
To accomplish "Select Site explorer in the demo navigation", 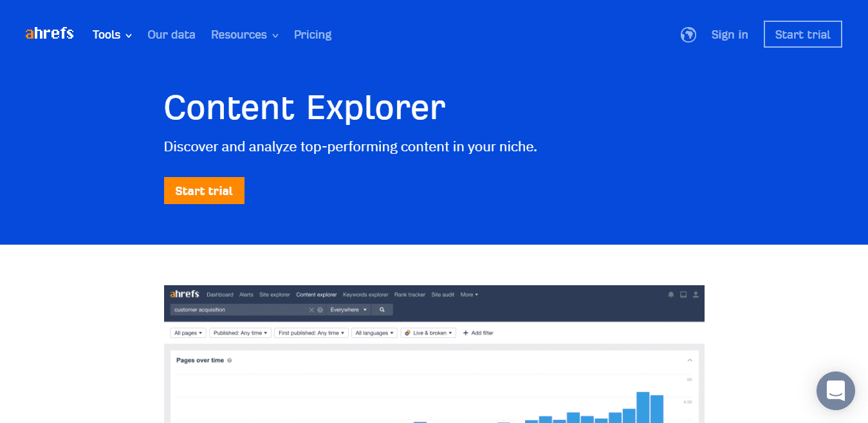I will [x=275, y=294].
